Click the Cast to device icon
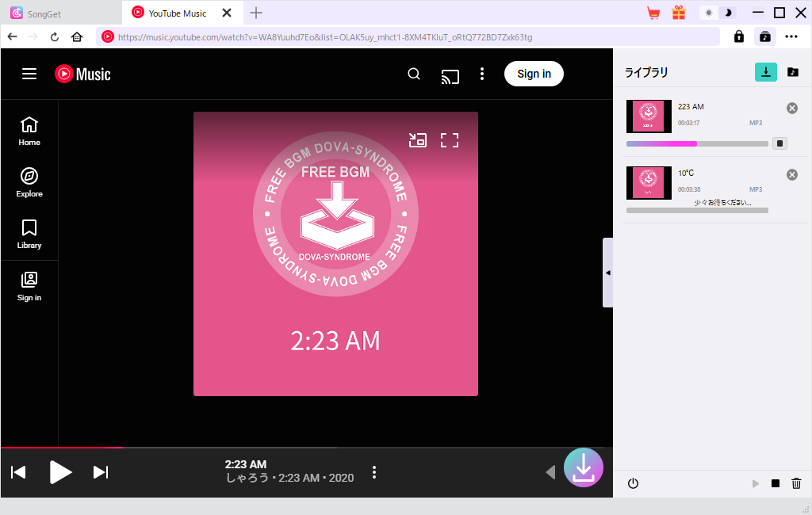Screen dimensions: 812x515 [x=450, y=74]
